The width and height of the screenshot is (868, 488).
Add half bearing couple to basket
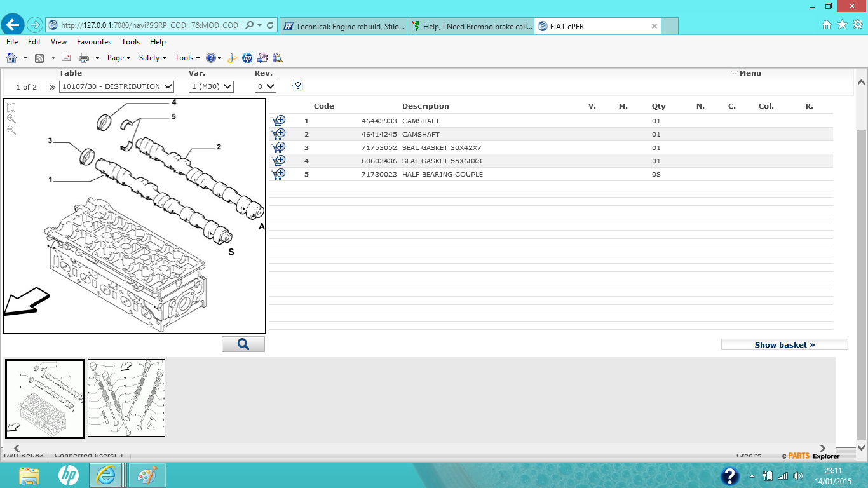point(278,174)
